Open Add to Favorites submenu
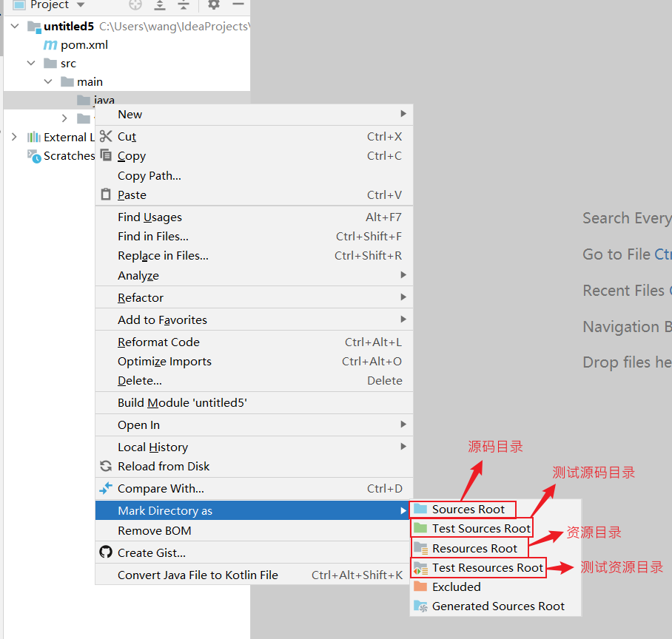The image size is (672, 639). (x=254, y=320)
